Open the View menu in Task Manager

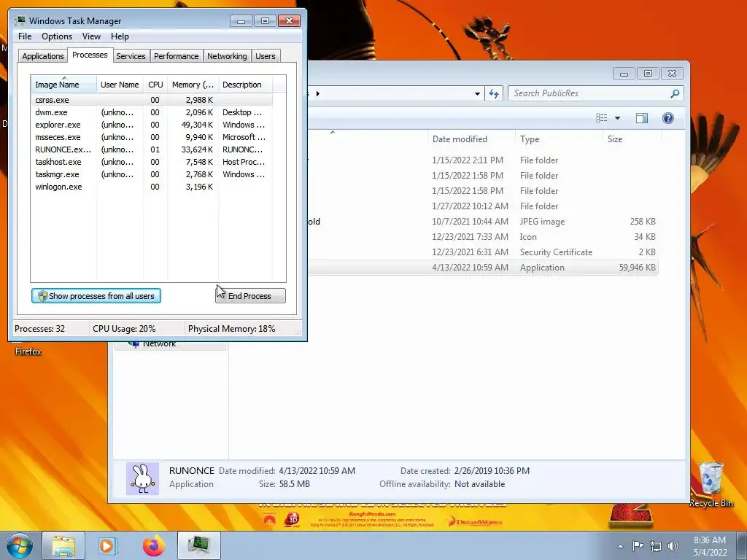(x=91, y=36)
